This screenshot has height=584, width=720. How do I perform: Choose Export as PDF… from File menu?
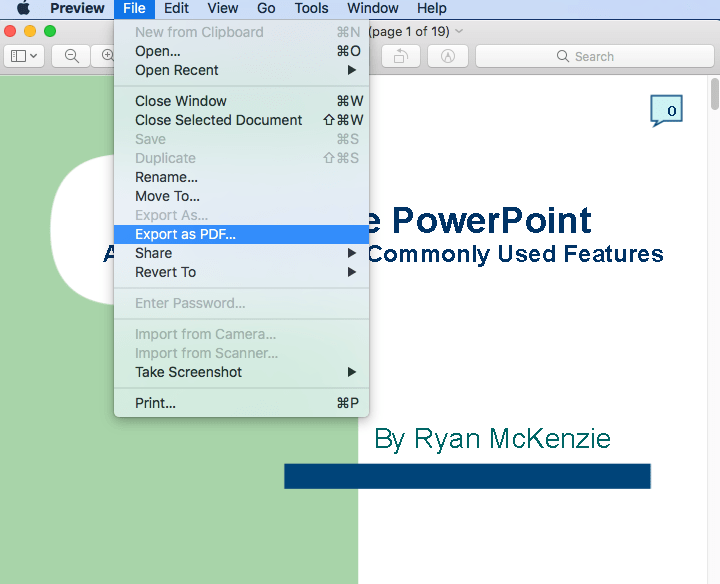point(186,234)
